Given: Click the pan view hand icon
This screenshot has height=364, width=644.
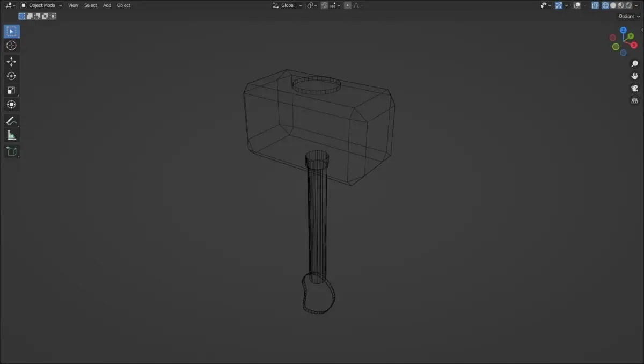Looking at the screenshot, I should 635,76.
